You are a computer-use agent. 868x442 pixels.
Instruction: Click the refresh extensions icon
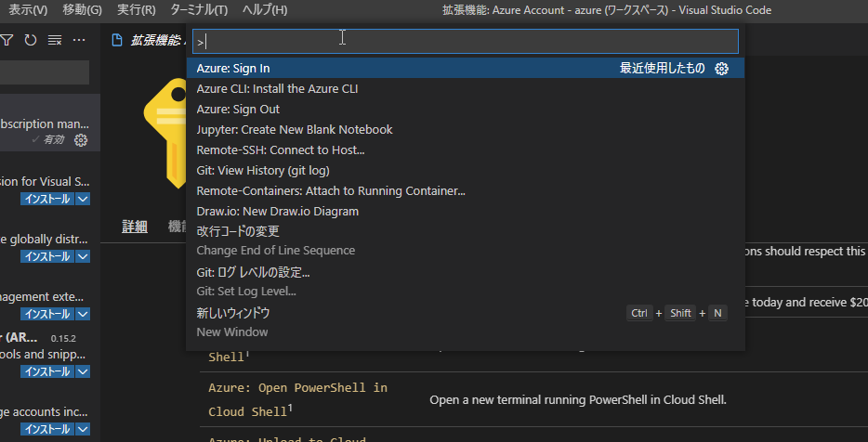pyautogui.click(x=31, y=40)
